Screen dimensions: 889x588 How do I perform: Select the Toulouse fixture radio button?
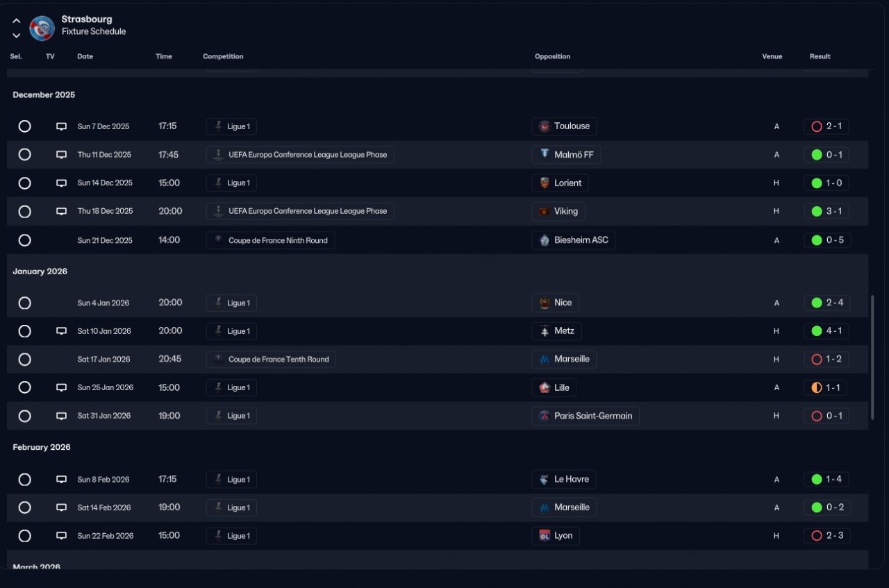coord(25,126)
